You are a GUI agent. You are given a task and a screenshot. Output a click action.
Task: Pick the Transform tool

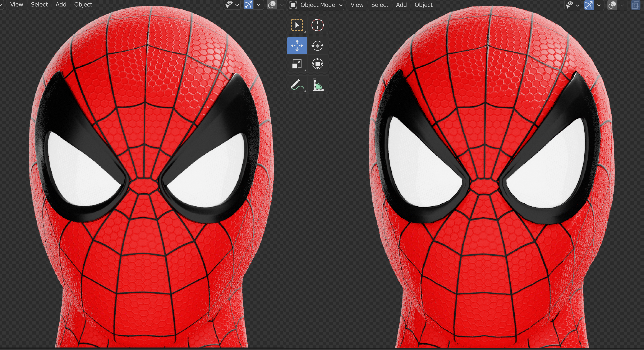(317, 64)
